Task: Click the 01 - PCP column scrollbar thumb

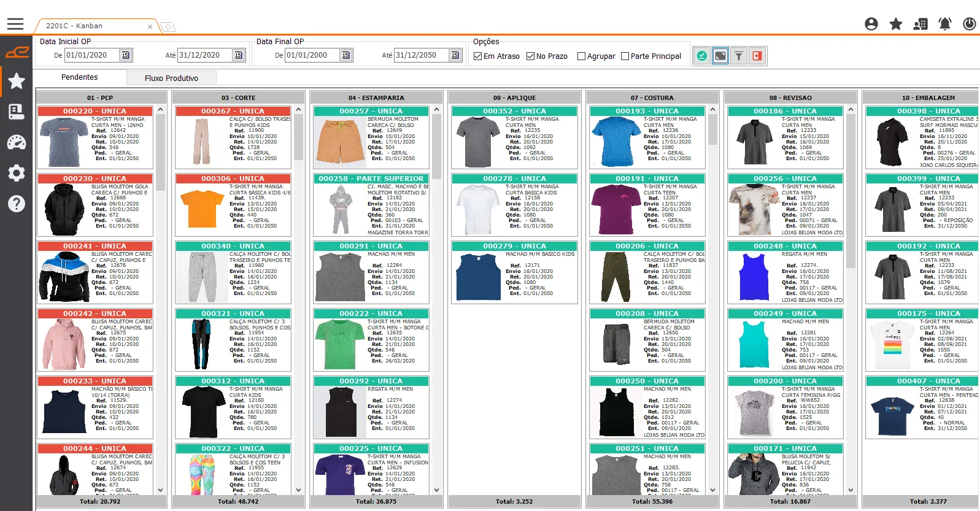Action: pos(160,152)
